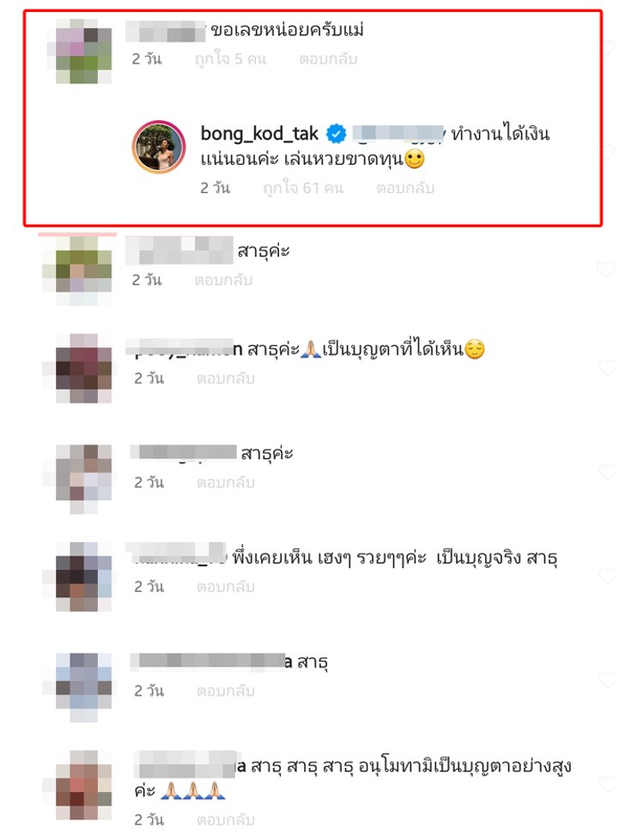This screenshot has width=625, height=840.
Task: Tap heart beside "เป็นบุญตาที่ได้เห็น" comment
Action: (x=606, y=367)
